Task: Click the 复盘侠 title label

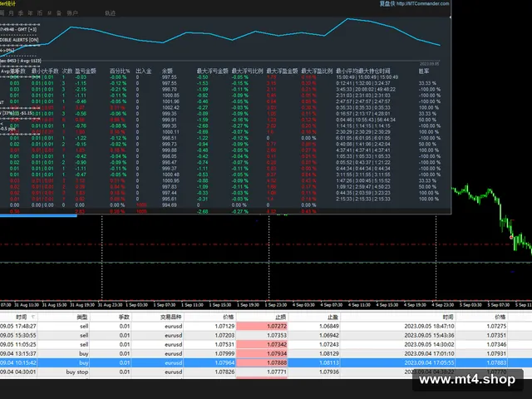Action: (387, 3)
